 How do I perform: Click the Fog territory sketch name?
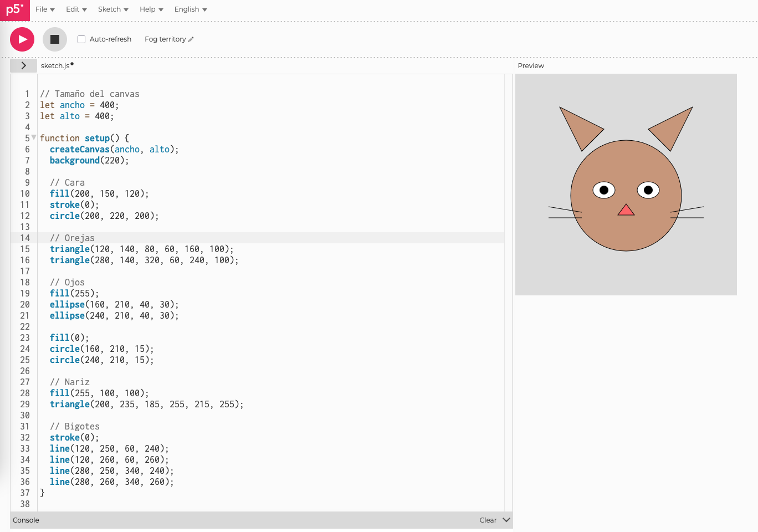(165, 39)
